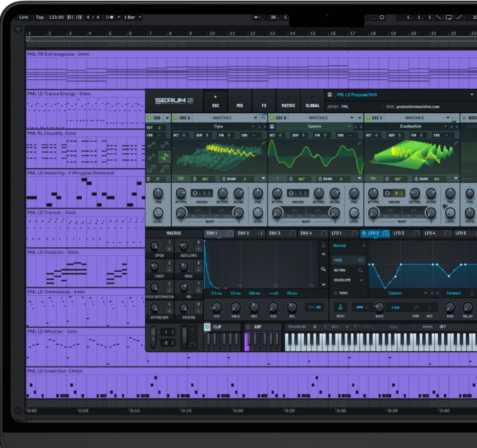Go to next wavetable in OSC A
Screen dimensions: 477x448
click(x=265, y=127)
